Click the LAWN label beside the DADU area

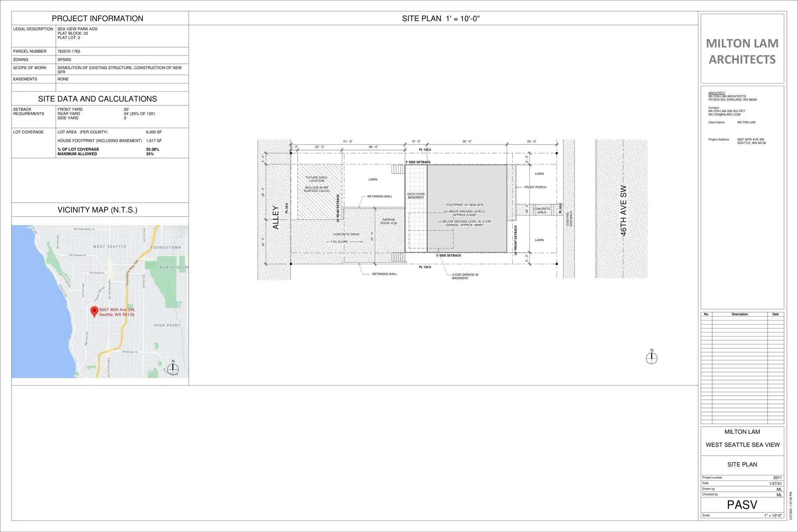(x=373, y=179)
